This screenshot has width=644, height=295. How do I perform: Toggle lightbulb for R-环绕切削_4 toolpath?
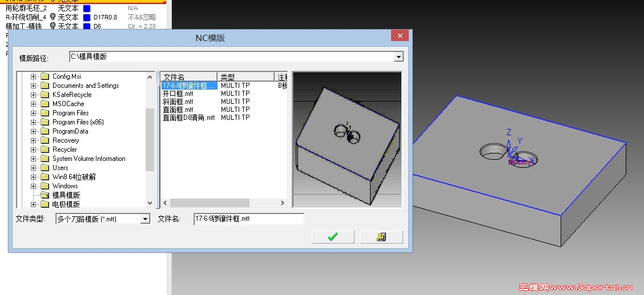pos(53,17)
